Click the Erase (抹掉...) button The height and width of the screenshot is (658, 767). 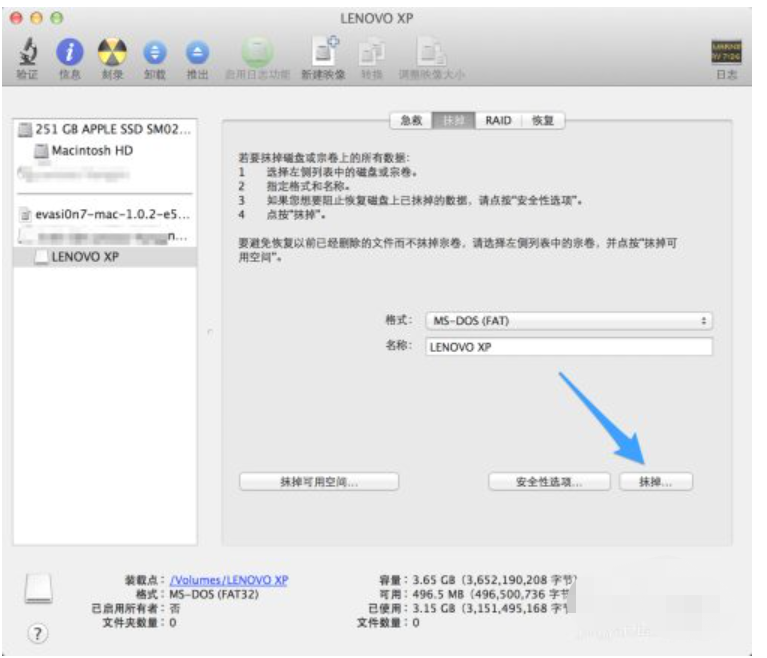tap(655, 482)
